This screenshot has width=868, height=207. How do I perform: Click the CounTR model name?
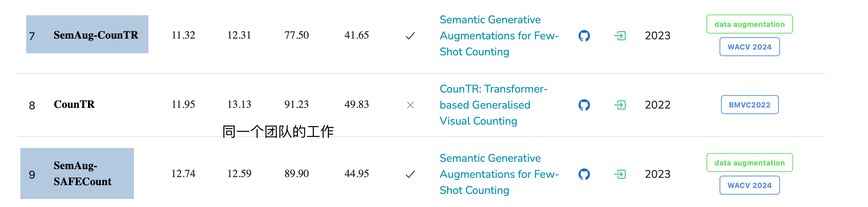(x=74, y=104)
